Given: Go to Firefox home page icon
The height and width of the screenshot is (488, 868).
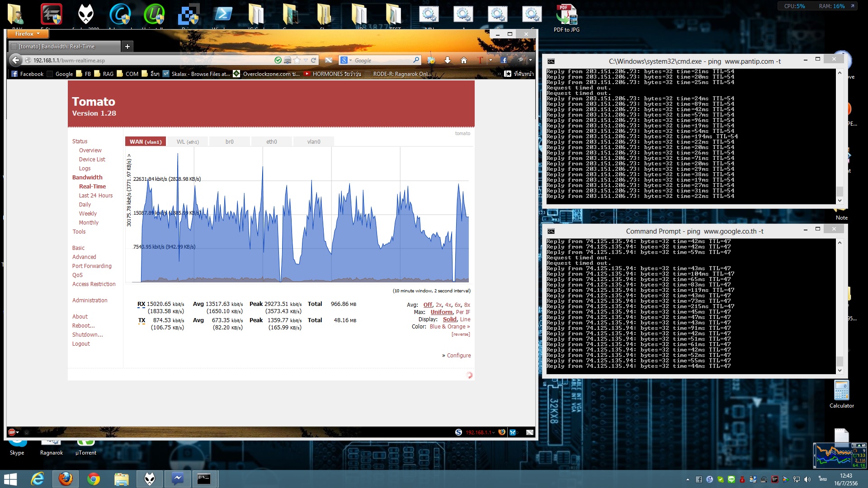Looking at the screenshot, I should click(463, 60).
